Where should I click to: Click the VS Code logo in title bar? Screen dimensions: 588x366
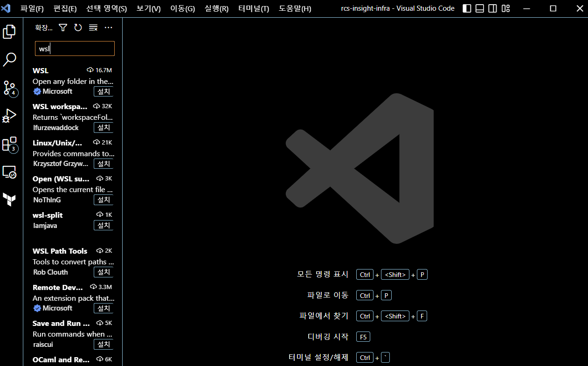[x=6, y=8]
